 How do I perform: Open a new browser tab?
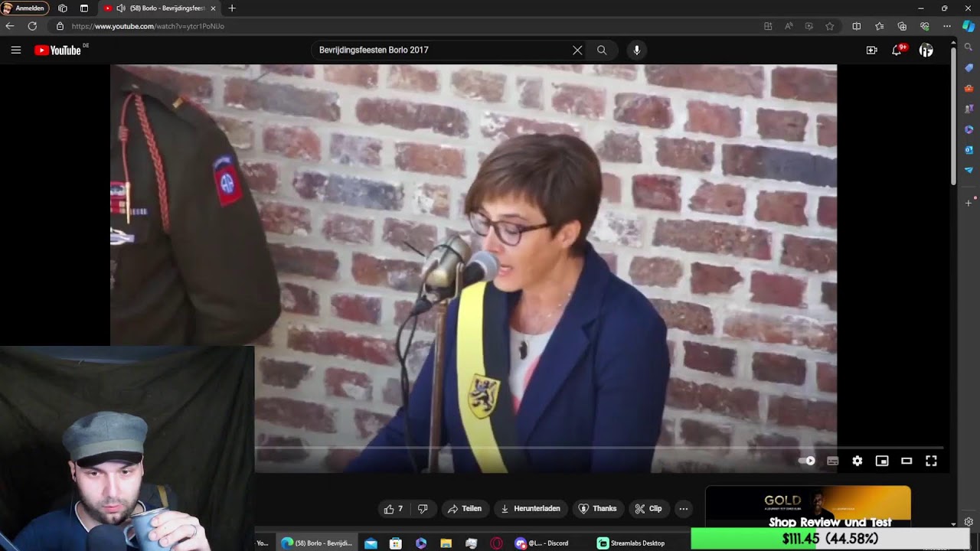[x=232, y=8]
